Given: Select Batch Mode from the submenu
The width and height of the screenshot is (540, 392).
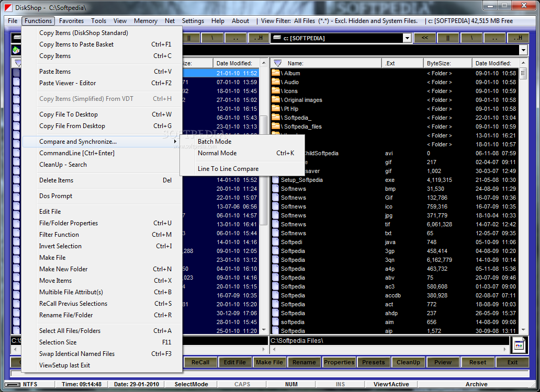Looking at the screenshot, I should 242,141.
